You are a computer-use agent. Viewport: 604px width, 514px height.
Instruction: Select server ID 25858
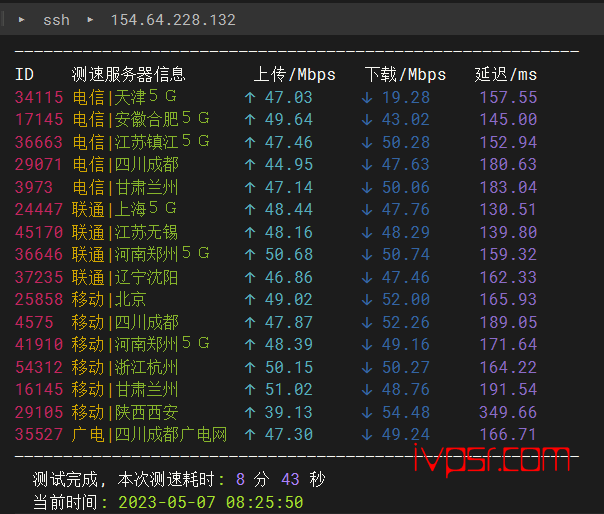[x=39, y=299]
